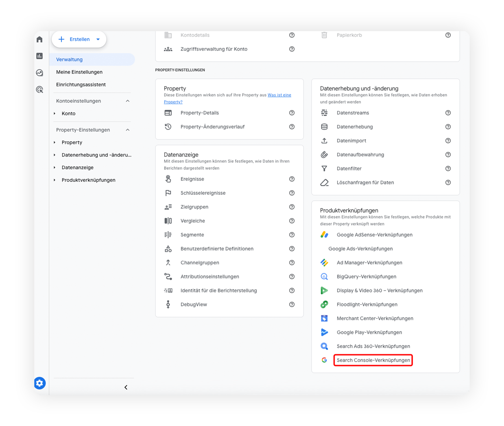Viewport: 504px width, 426px height.
Task: Click the Google Play logo icon
Action: (x=324, y=332)
